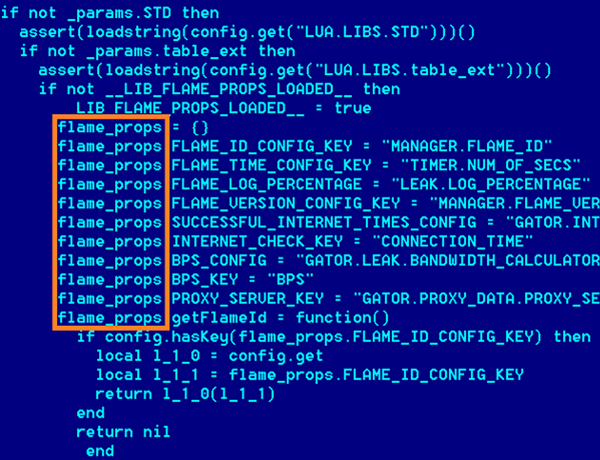Click the PROXY_SERVER_KEY identifier
The height and width of the screenshot is (460, 600).
(x=247, y=299)
